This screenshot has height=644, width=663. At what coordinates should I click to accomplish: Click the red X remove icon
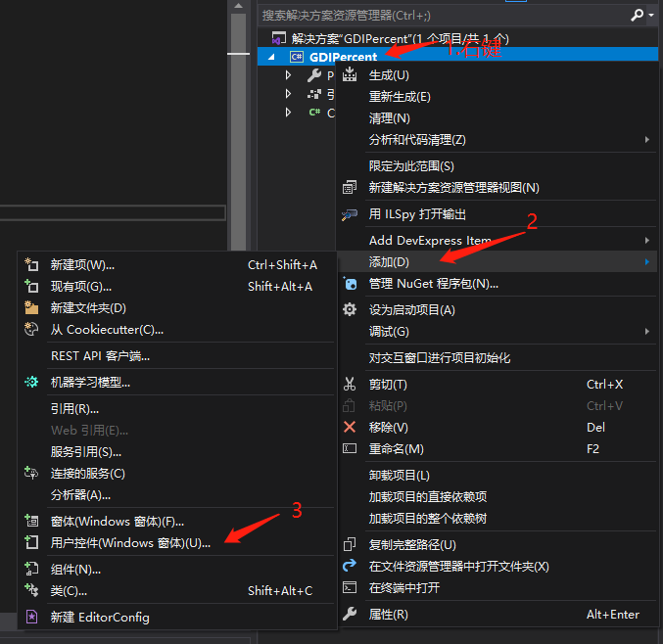point(350,427)
